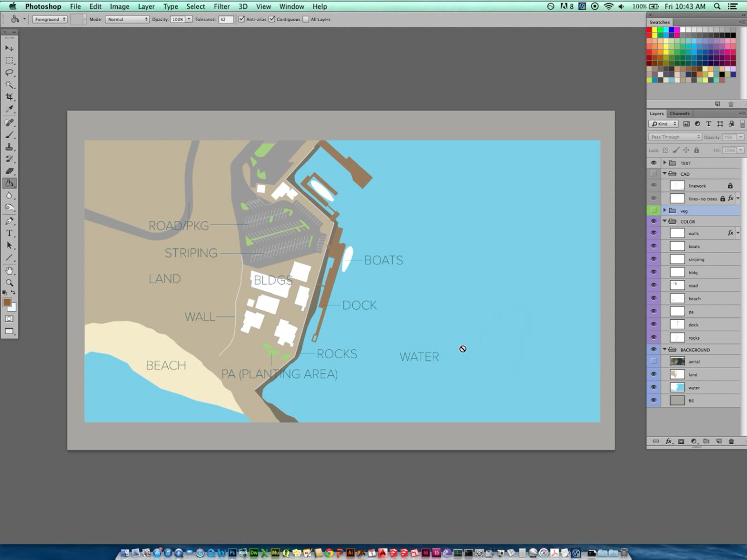Click the Tolerance input field
The image size is (747, 560).
point(226,19)
